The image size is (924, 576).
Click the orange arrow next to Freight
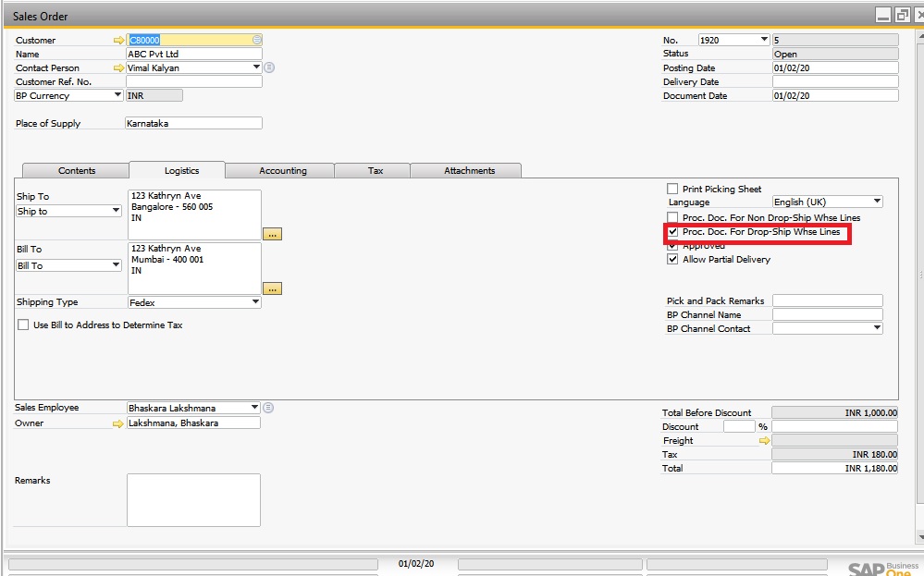(x=765, y=441)
